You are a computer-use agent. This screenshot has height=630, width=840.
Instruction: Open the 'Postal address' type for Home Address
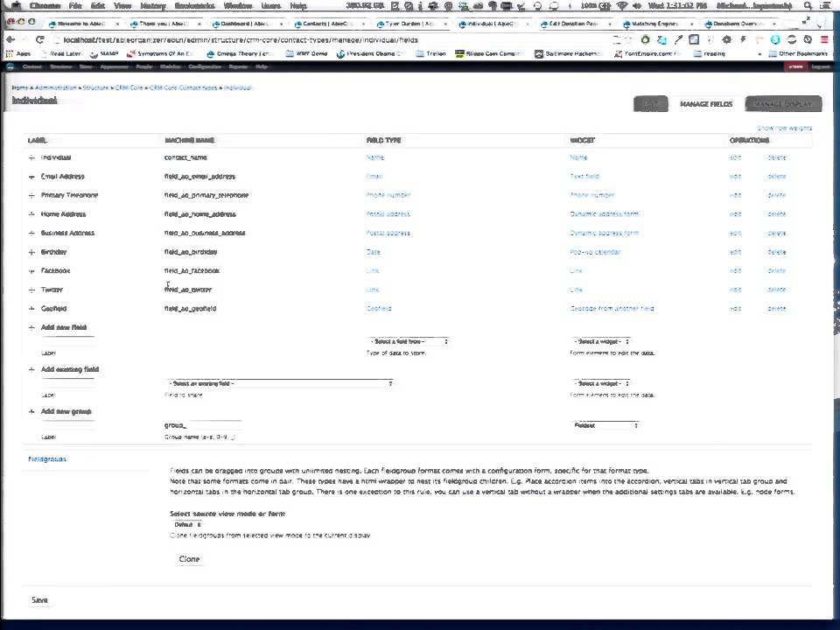(388, 214)
